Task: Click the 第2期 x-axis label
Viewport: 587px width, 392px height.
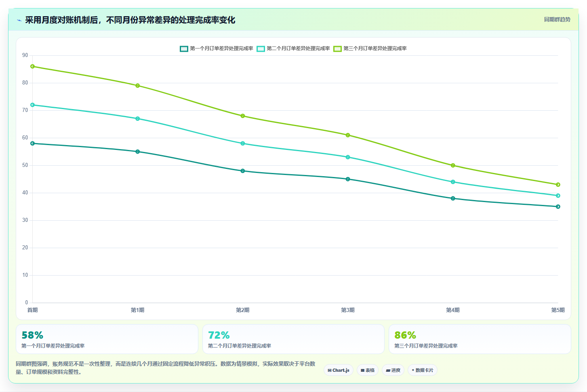Action: 243,310
